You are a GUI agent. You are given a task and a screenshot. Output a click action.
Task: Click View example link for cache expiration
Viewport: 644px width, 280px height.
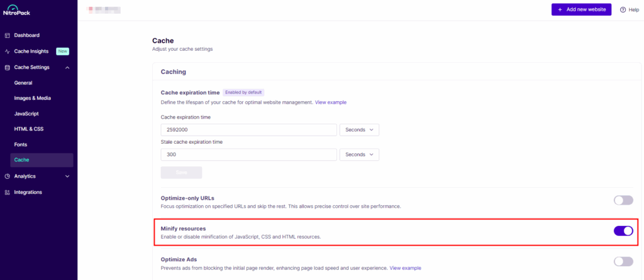[330, 102]
